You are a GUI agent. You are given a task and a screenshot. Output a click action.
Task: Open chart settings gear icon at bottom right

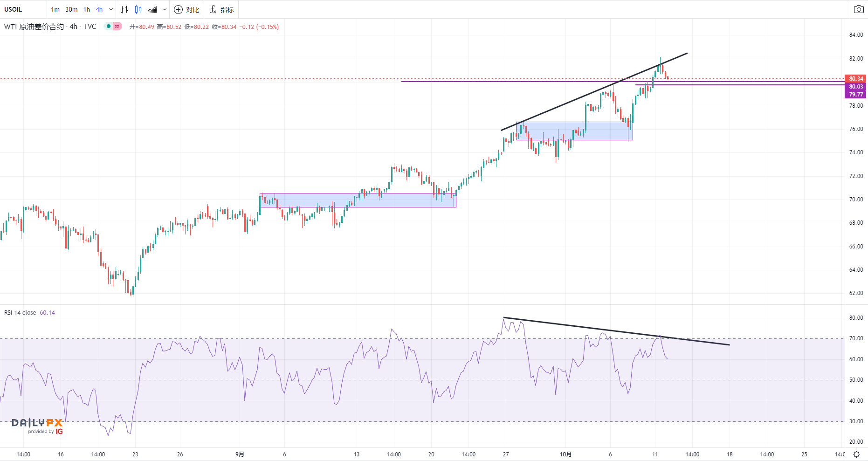pos(856,454)
